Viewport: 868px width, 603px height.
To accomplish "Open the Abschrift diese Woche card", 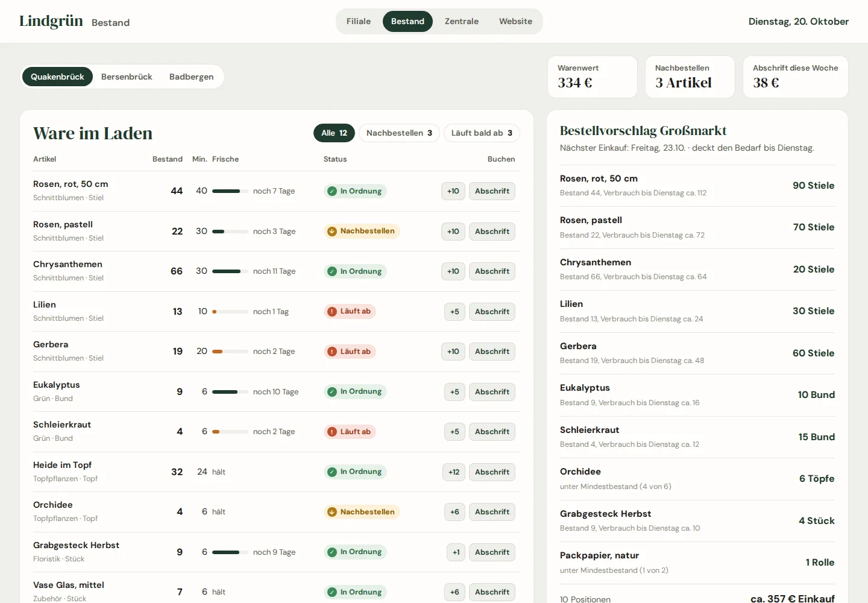I will tap(796, 77).
